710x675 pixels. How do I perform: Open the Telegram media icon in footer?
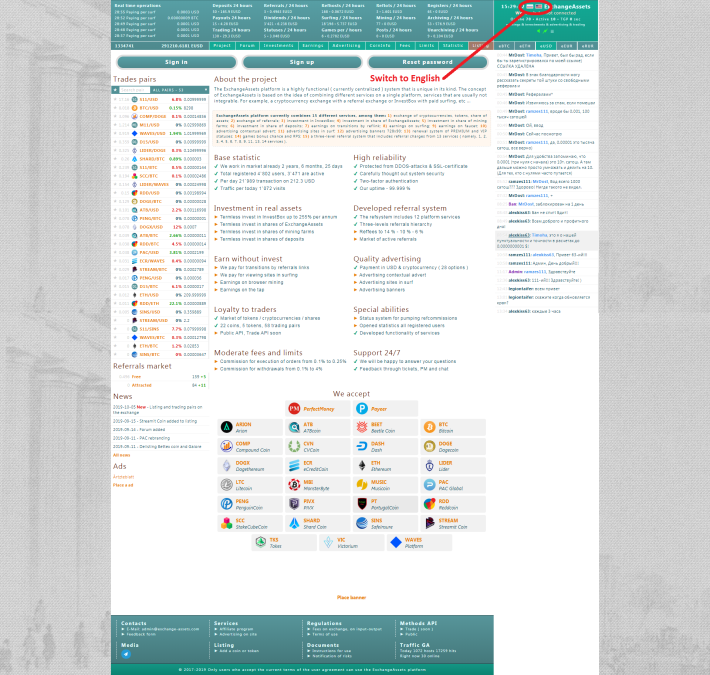126,654
